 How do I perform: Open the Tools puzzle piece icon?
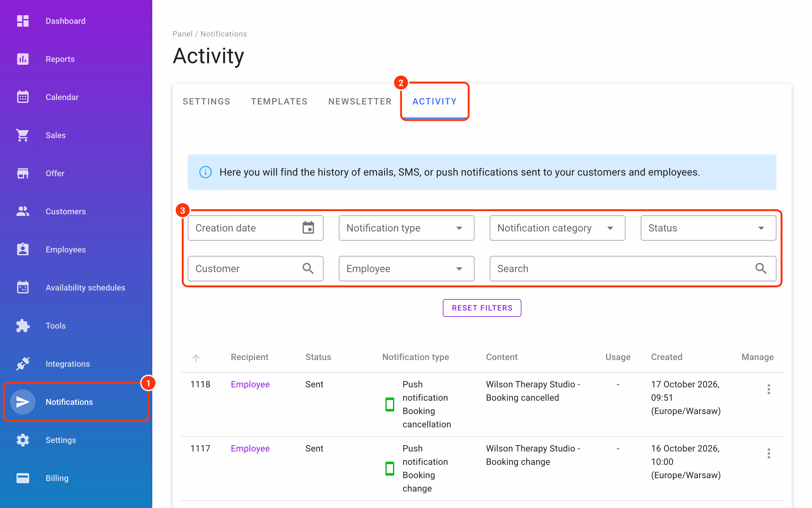coord(23,325)
